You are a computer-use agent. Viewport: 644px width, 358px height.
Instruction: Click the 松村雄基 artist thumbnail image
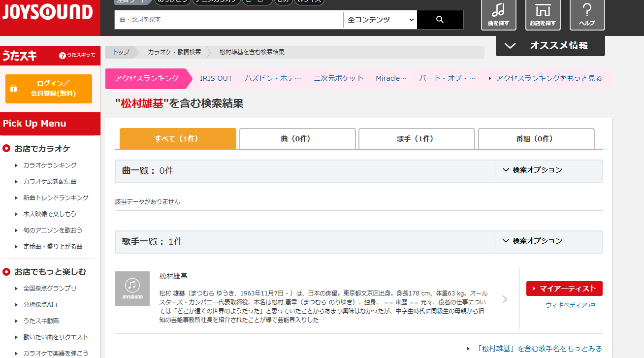[x=132, y=289]
